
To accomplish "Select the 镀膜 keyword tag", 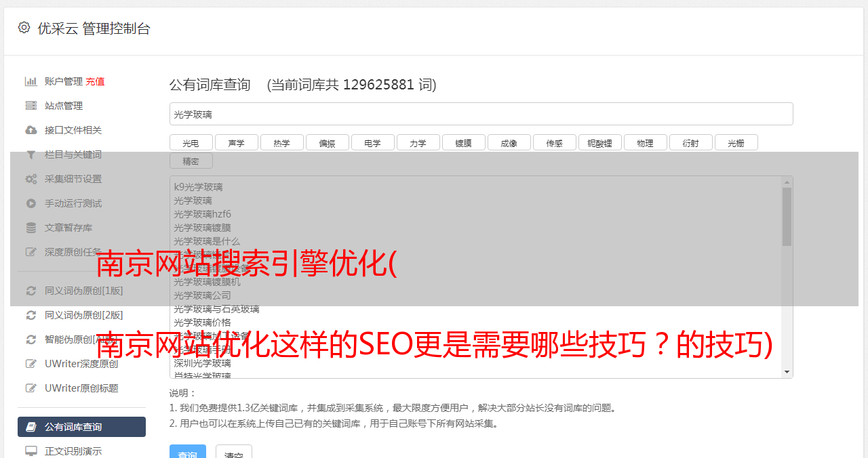I will coord(464,142).
